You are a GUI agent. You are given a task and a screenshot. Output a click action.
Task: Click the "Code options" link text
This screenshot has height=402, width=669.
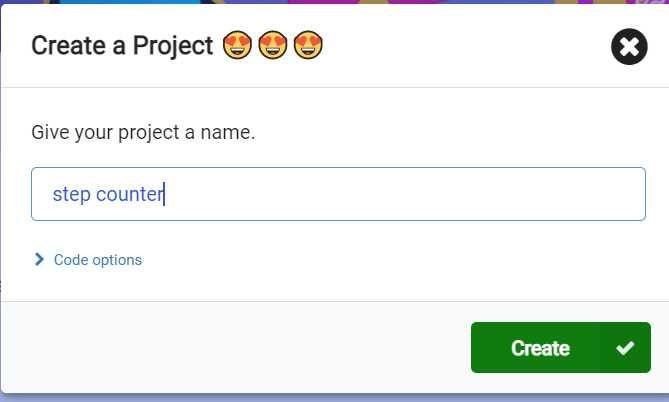tap(98, 260)
